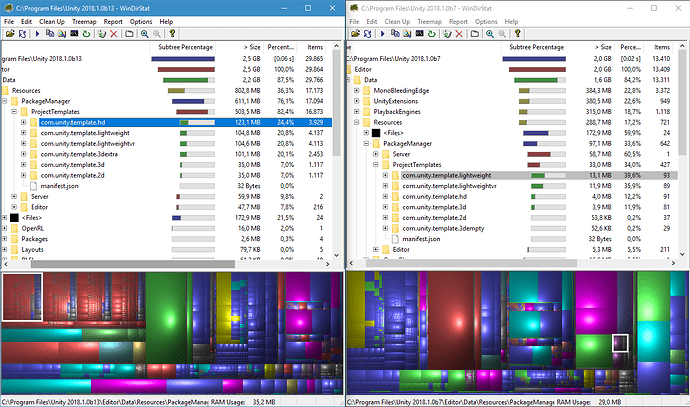Expand Server folder in left window

tap(14, 197)
